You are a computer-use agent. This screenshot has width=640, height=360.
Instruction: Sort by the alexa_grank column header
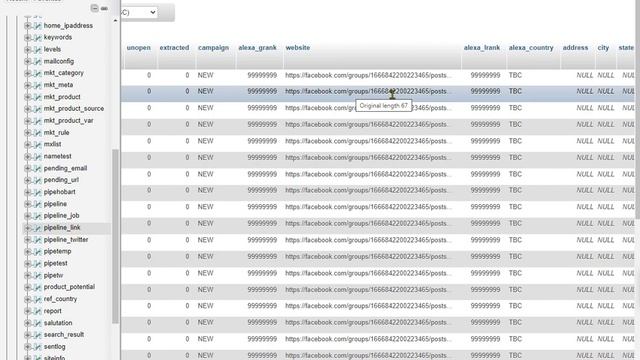[x=257, y=48]
